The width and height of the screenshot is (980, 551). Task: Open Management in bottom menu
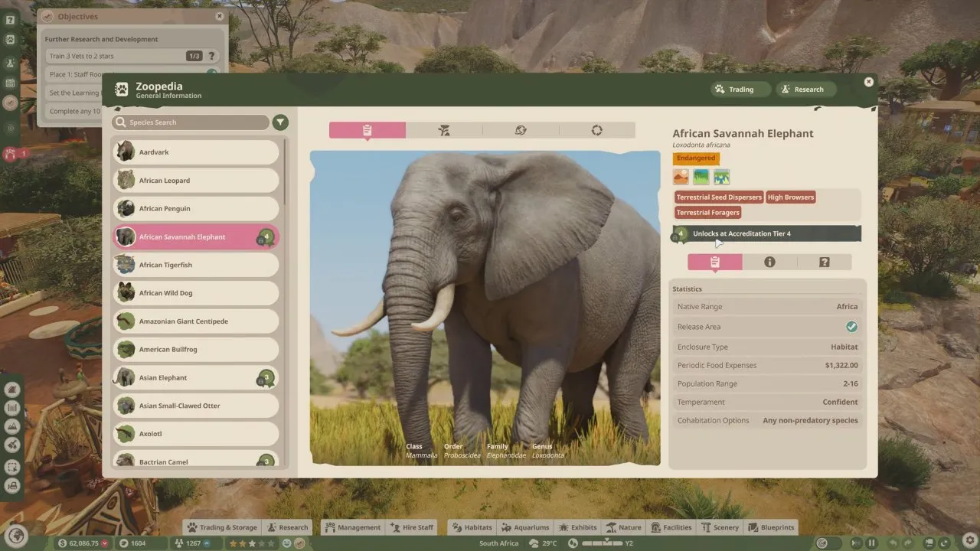352,527
